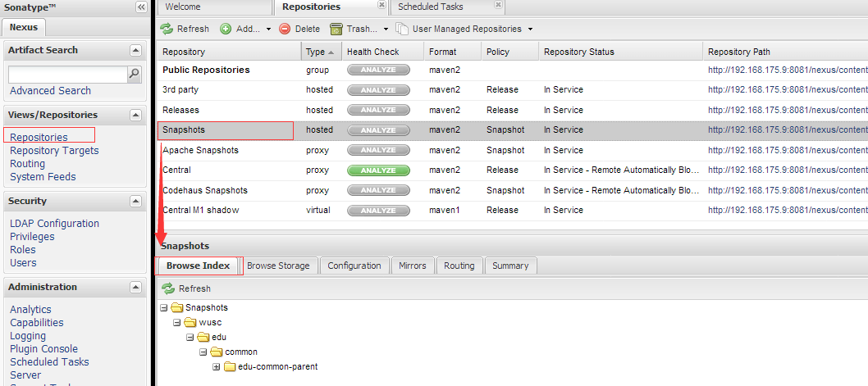The width and height of the screenshot is (868, 386).
Task: Open Server under Administration
Action: coord(25,375)
